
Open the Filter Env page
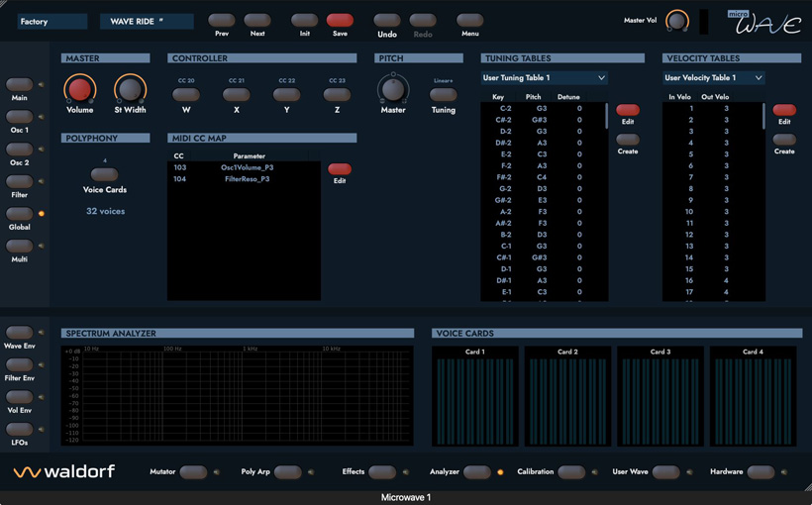click(x=19, y=364)
